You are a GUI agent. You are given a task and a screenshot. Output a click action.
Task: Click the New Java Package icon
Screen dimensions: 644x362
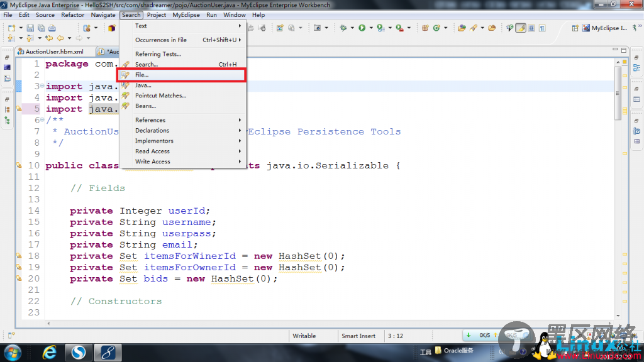[x=425, y=28]
